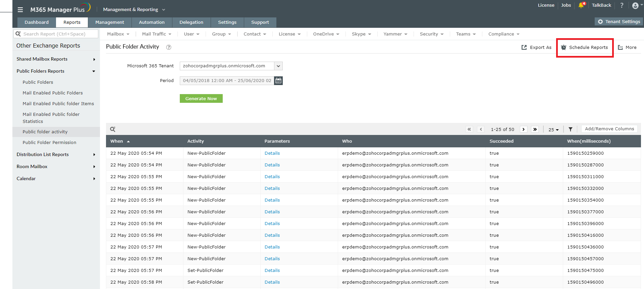This screenshot has width=644, height=289.
Task: Change rows per page from 25
Action: [553, 130]
